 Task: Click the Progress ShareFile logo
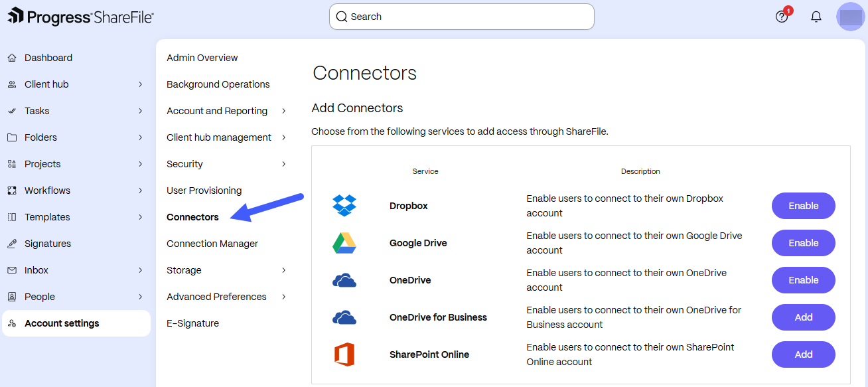tap(80, 16)
